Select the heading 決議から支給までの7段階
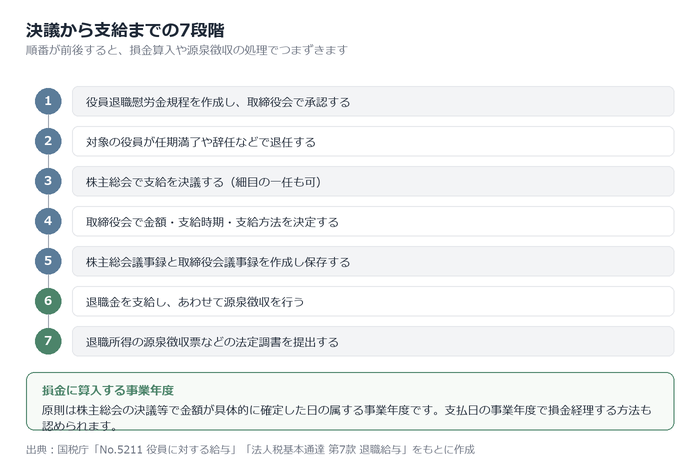The image size is (700, 462). pos(125,30)
